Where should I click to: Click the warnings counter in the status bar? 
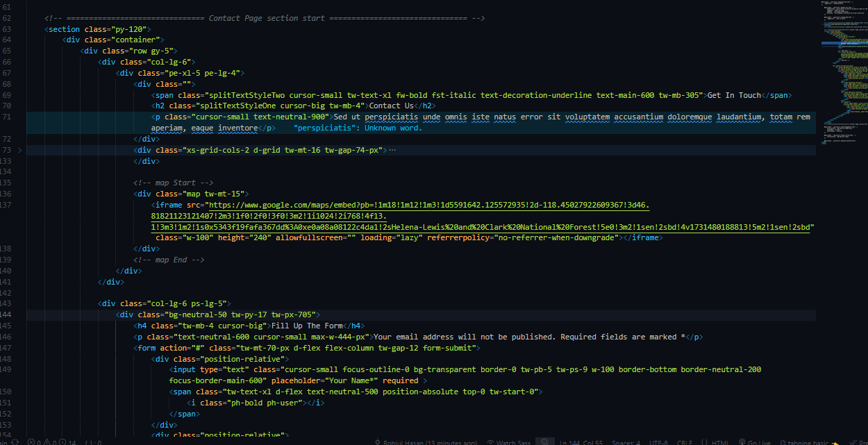click(50, 442)
